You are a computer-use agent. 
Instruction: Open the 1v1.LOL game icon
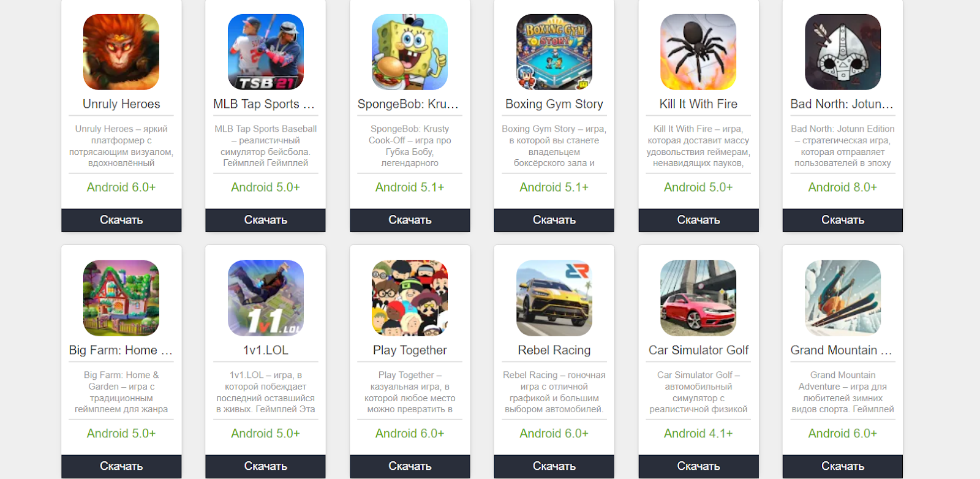pos(266,298)
